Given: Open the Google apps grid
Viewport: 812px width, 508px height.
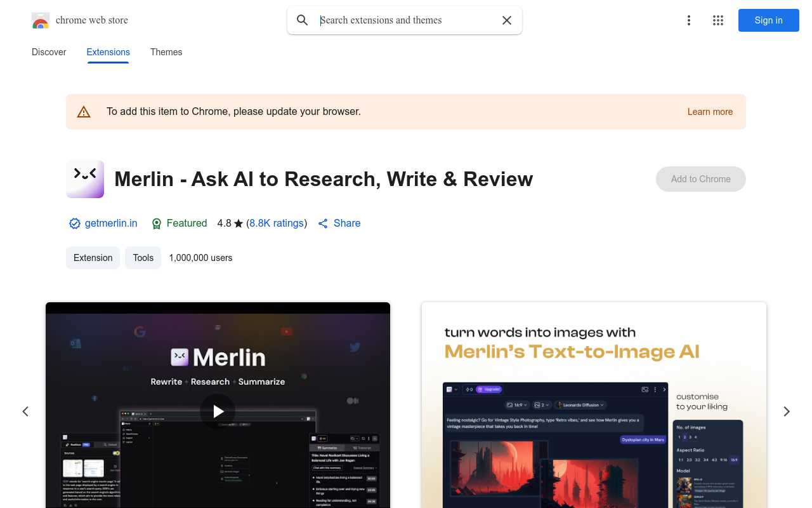Looking at the screenshot, I should [x=718, y=20].
